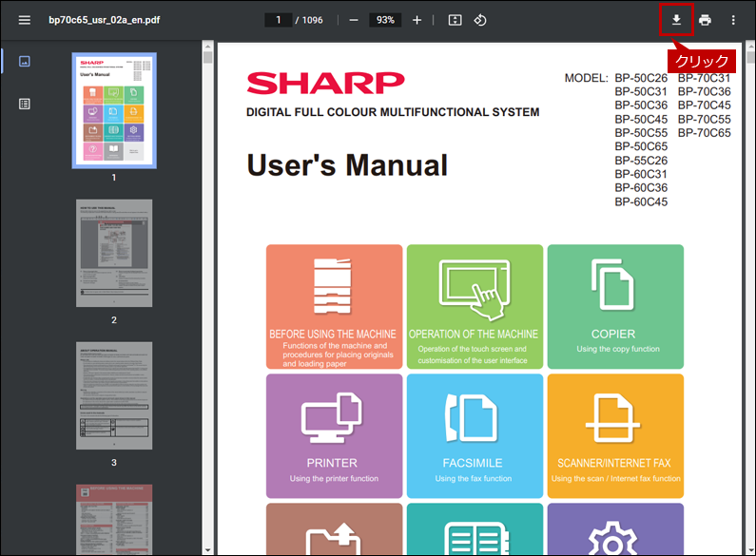Viewport: 756px width, 556px height.
Task: Click the thumbnail panel scroll down arrow
Action: pyautogui.click(x=208, y=549)
